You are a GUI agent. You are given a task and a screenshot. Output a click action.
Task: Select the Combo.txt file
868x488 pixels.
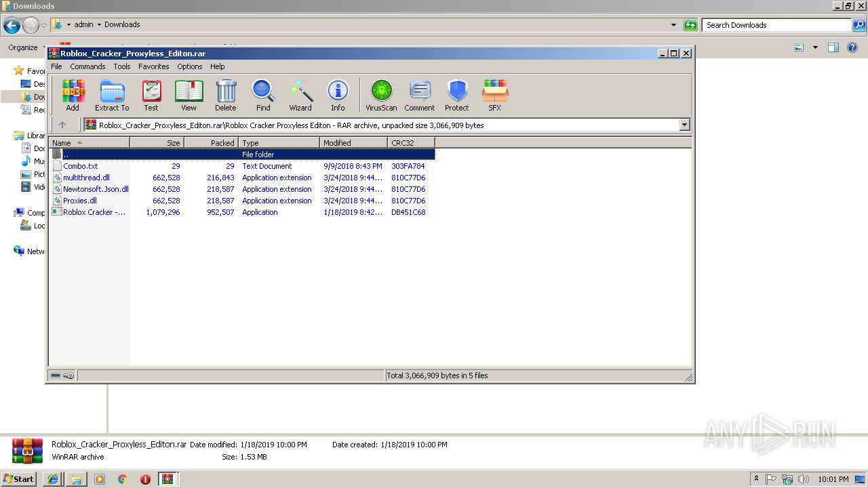coord(80,166)
